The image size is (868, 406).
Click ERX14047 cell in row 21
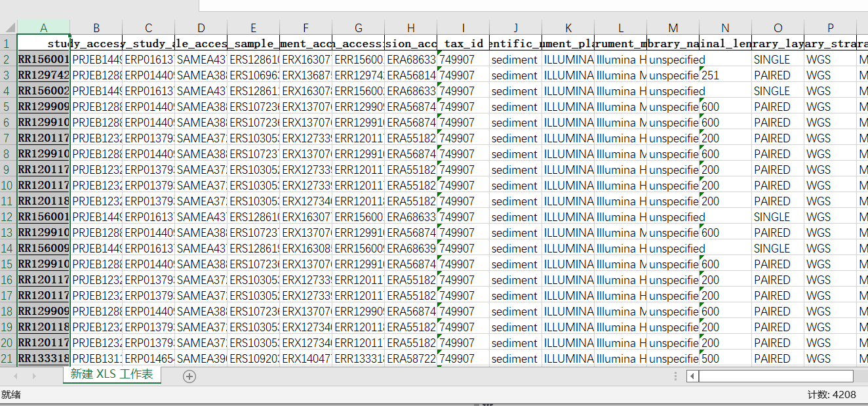306,358
